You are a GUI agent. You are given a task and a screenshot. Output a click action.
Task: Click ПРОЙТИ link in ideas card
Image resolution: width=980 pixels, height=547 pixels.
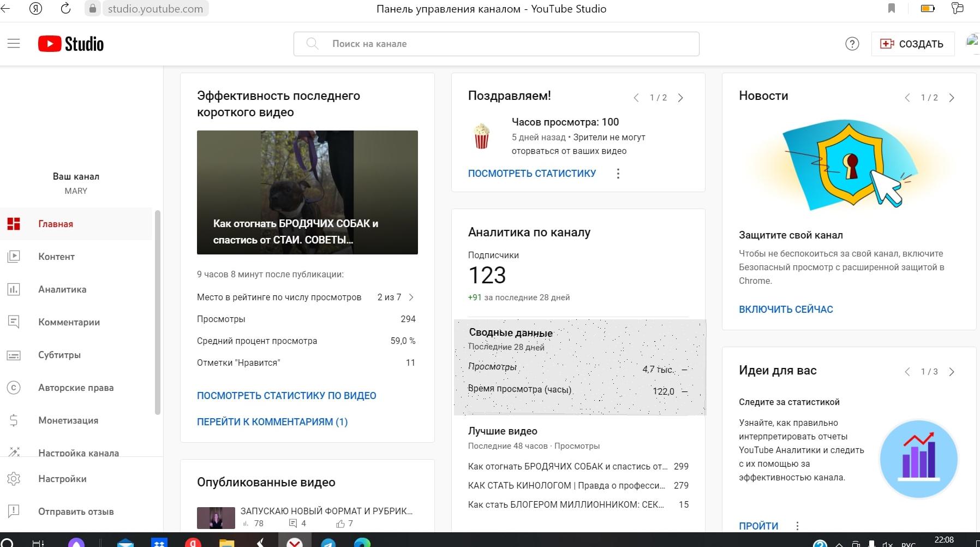[758, 526]
